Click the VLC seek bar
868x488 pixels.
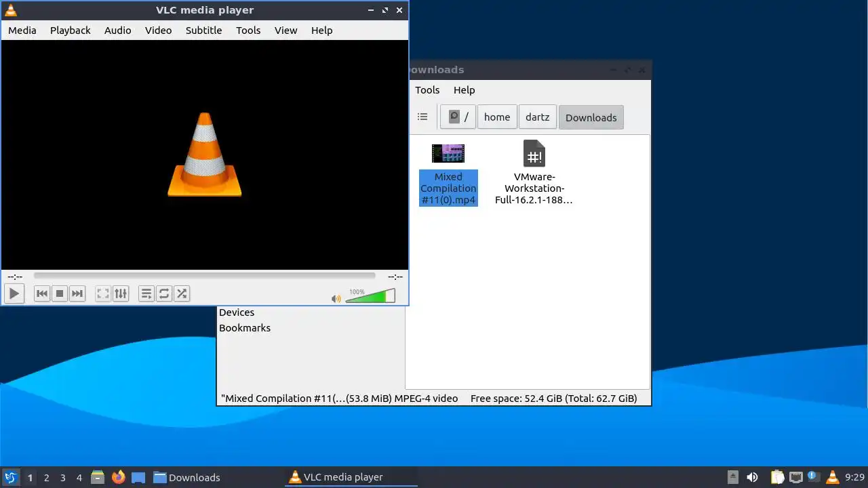tap(204, 276)
